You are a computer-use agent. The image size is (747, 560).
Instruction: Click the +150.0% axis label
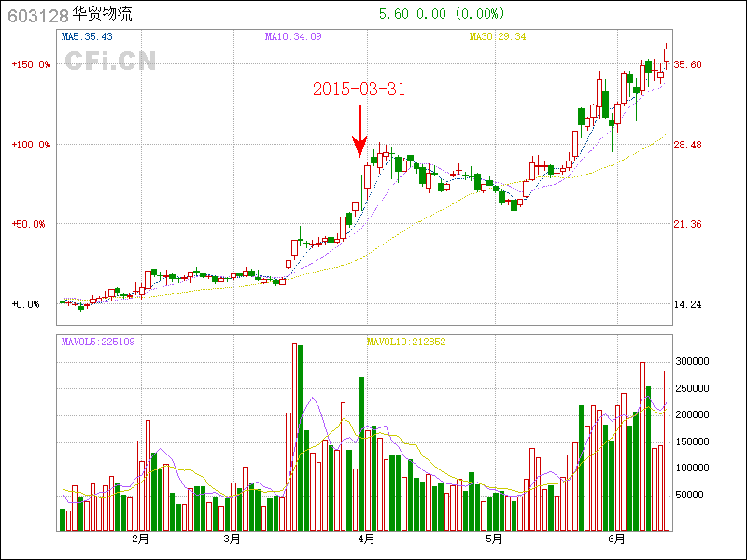click(x=31, y=65)
